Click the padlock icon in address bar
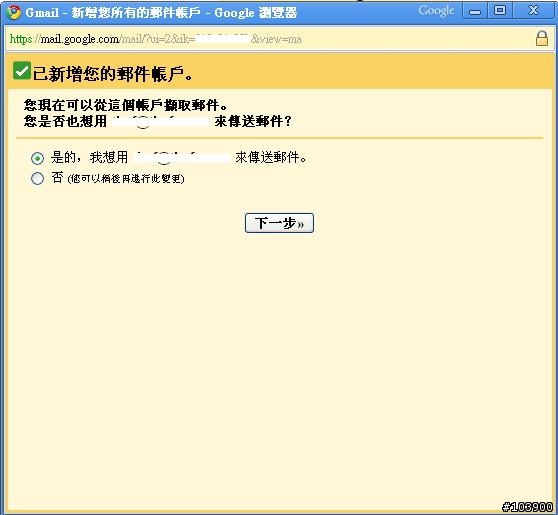Screen dimensions: 558x515 click(x=542, y=38)
